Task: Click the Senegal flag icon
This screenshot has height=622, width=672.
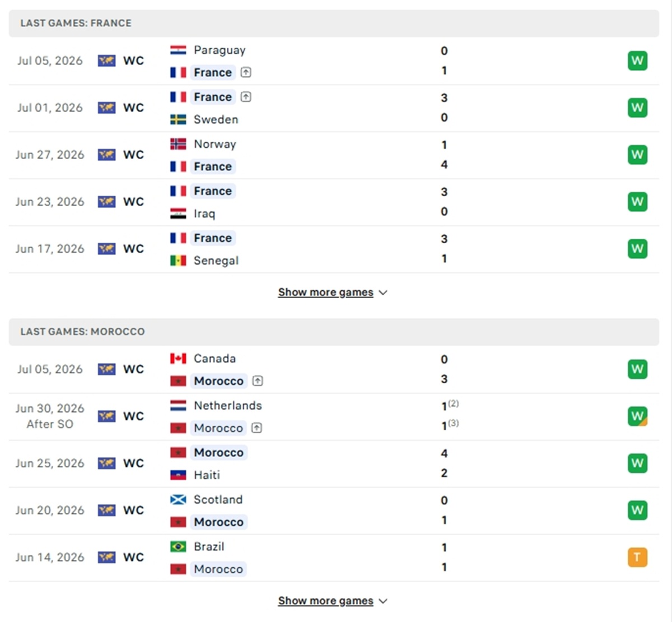Action: click(x=178, y=261)
